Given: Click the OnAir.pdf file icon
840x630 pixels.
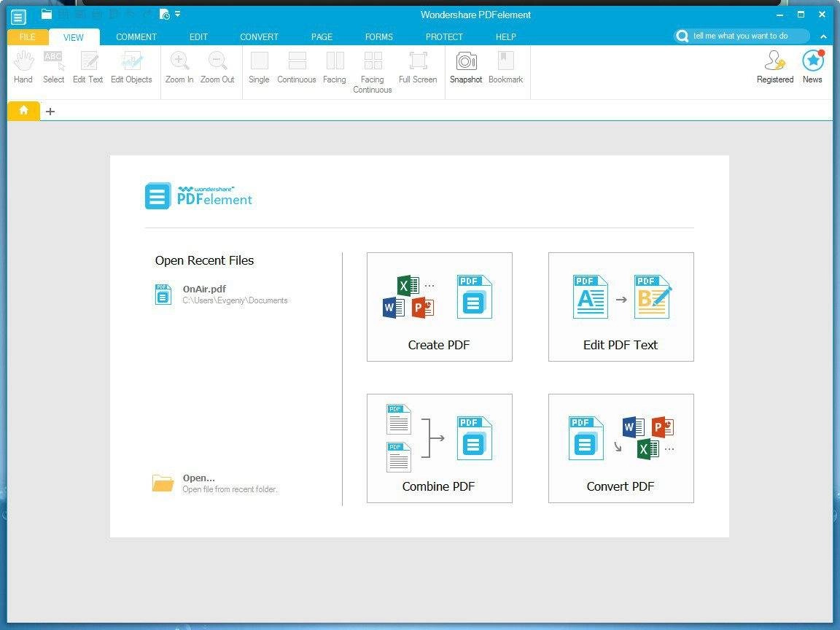Looking at the screenshot, I should click(x=163, y=295).
